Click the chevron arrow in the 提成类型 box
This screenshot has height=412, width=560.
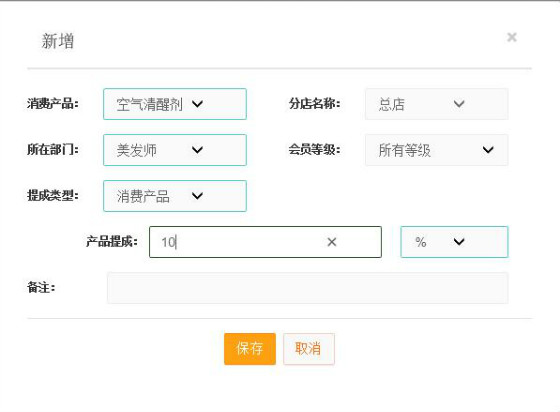pyautogui.click(x=198, y=196)
